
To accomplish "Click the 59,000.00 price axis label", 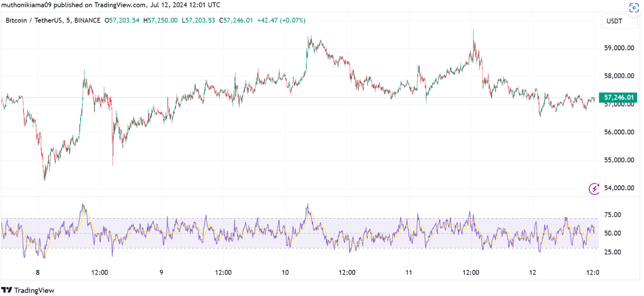I will tap(619, 48).
